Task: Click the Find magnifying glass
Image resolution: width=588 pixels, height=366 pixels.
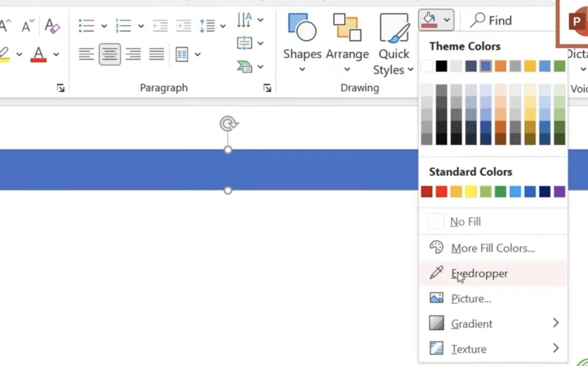Action: pos(478,20)
